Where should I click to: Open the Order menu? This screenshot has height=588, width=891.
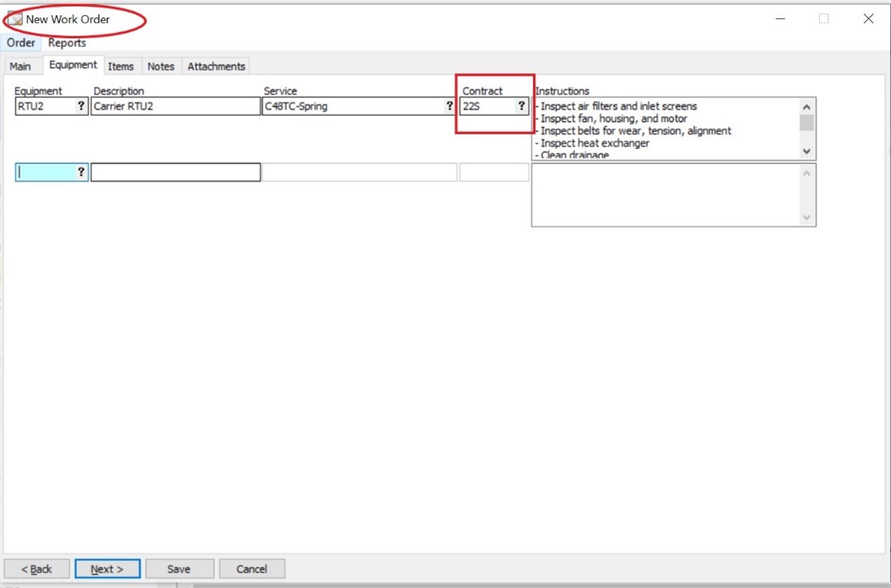pyautogui.click(x=21, y=43)
